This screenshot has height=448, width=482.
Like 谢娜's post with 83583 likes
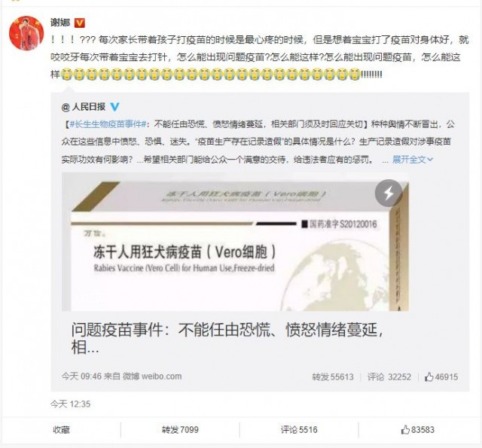(418, 429)
